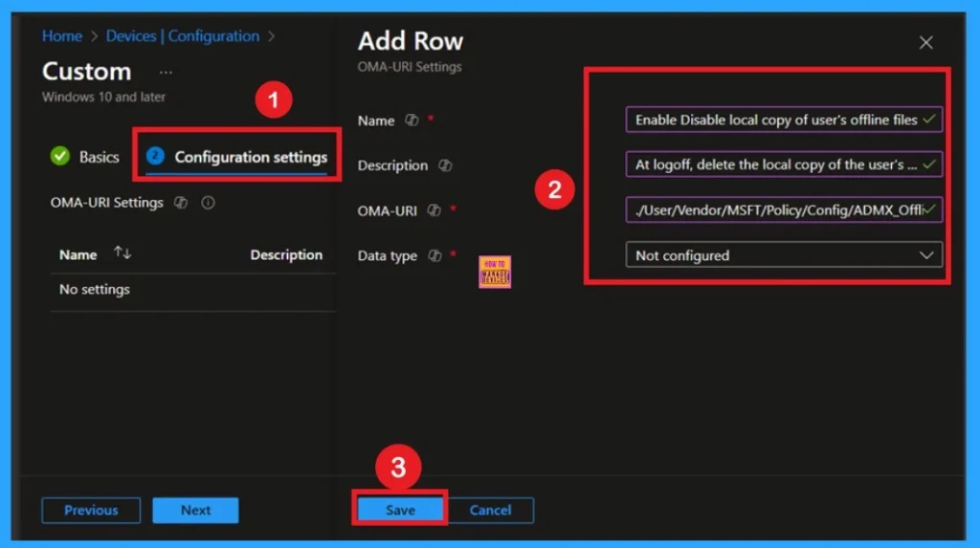980x548 pixels.
Task: Cancel adding the row
Action: (x=491, y=510)
